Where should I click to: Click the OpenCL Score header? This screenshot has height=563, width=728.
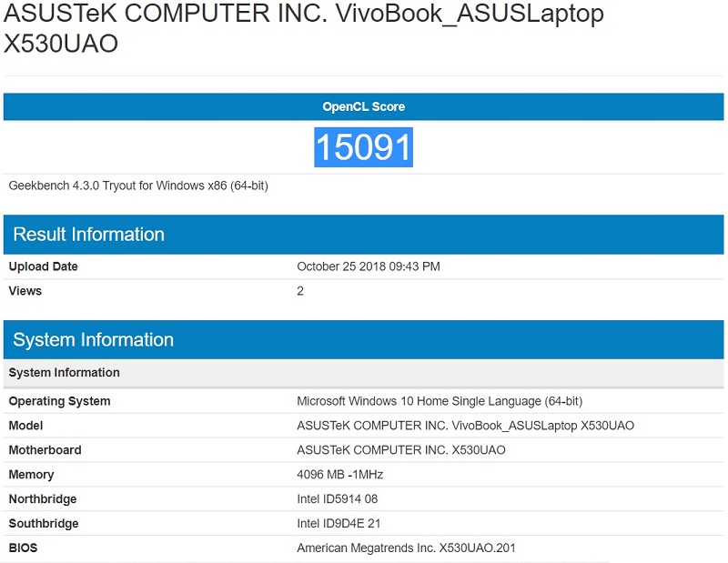[x=363, y=106]
